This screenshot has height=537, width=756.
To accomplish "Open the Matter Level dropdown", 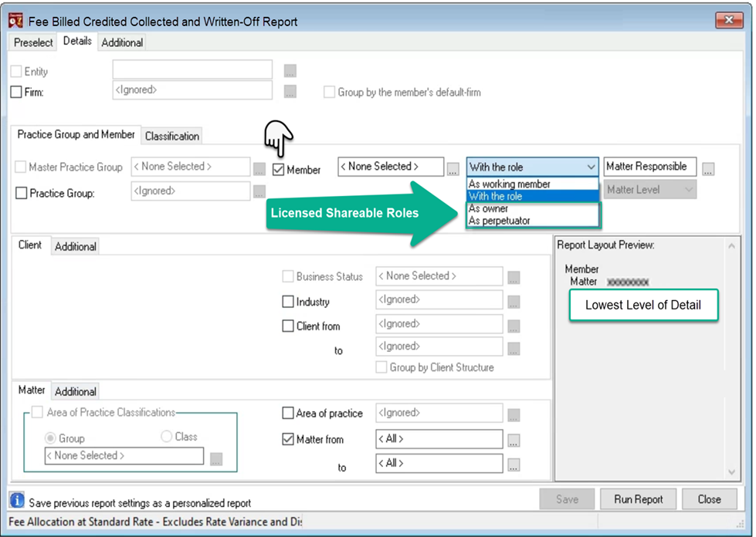I will [x=649, y=190].
